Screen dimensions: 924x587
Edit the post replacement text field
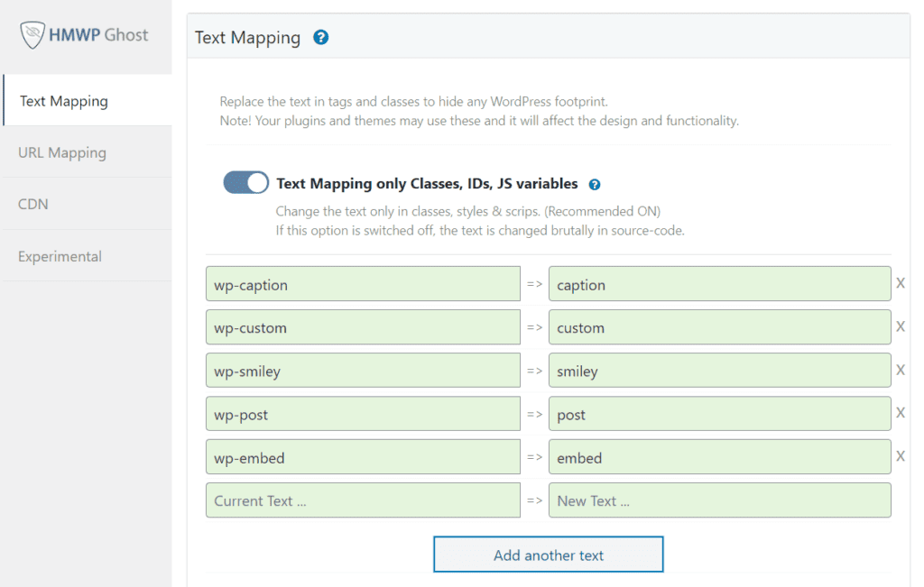coord(719,414)
